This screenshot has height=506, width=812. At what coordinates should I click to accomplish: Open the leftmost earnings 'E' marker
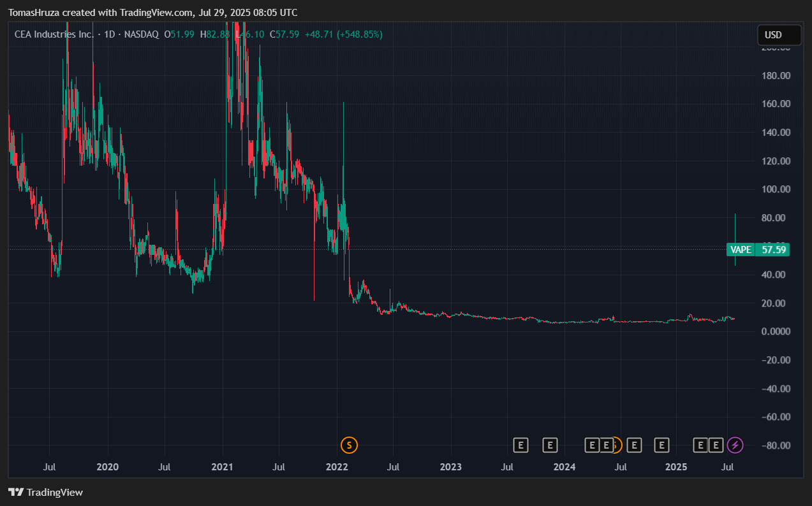tap(521, 445)
